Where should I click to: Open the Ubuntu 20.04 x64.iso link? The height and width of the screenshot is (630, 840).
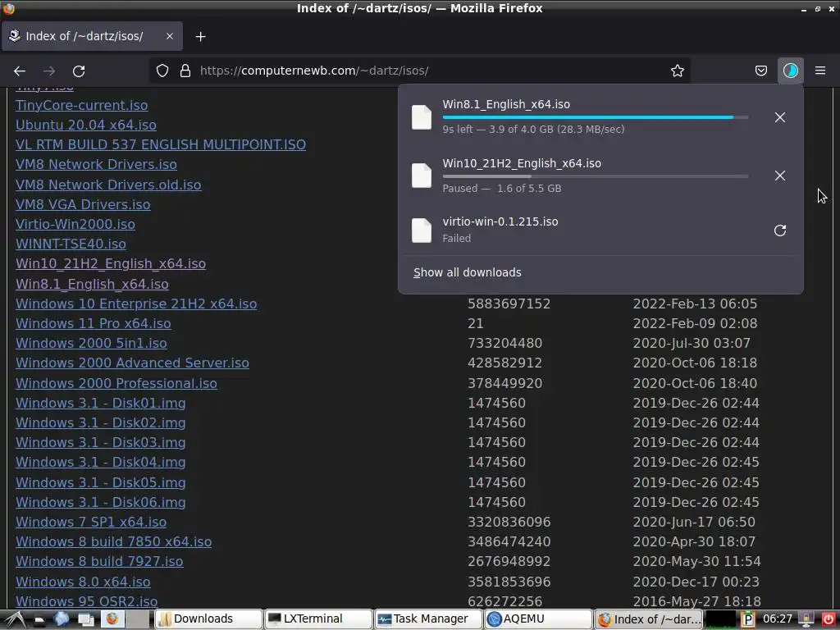pos(85,125)
